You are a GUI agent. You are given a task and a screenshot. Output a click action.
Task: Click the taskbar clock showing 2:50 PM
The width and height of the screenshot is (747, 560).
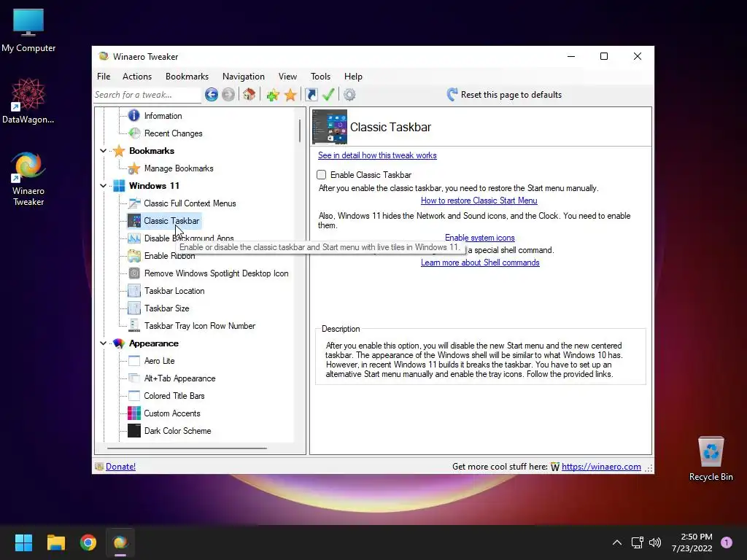(x=692, y=542)
